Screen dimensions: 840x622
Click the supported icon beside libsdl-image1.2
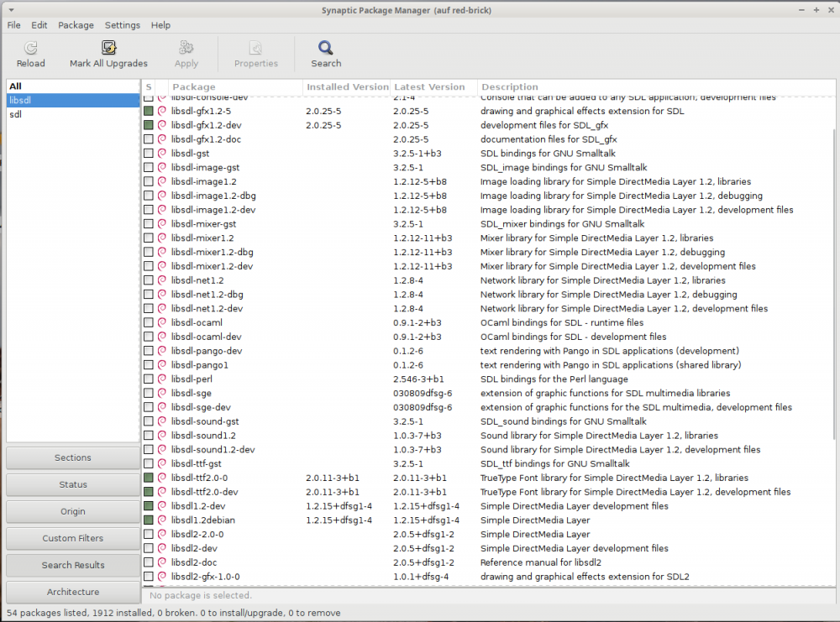click(161, 181)
